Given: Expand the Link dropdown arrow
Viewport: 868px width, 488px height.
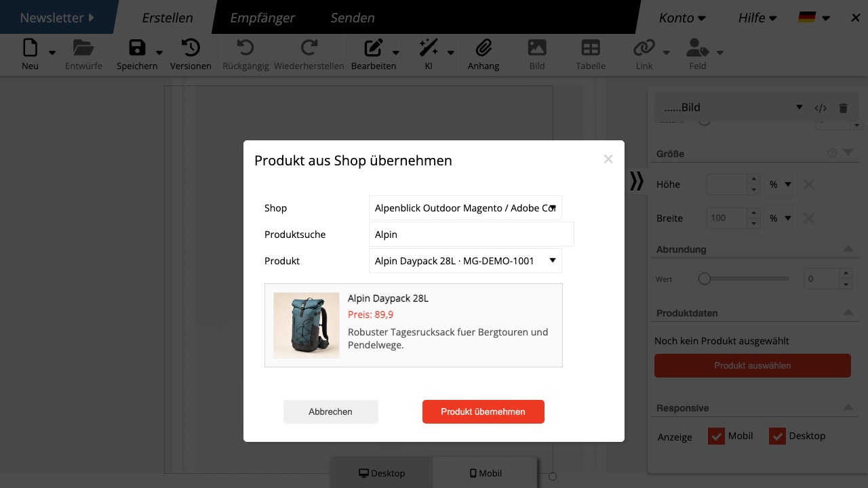Looking at the screenshot, I should tap(666, 52).
